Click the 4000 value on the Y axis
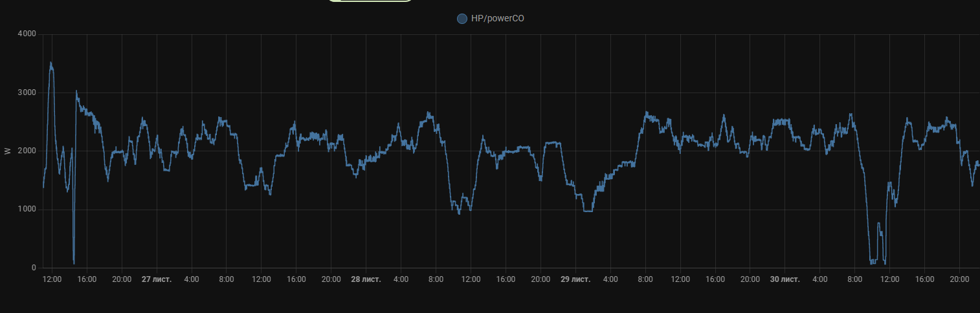This screenshot has height=313, width=980. click(x=27, y=34)
